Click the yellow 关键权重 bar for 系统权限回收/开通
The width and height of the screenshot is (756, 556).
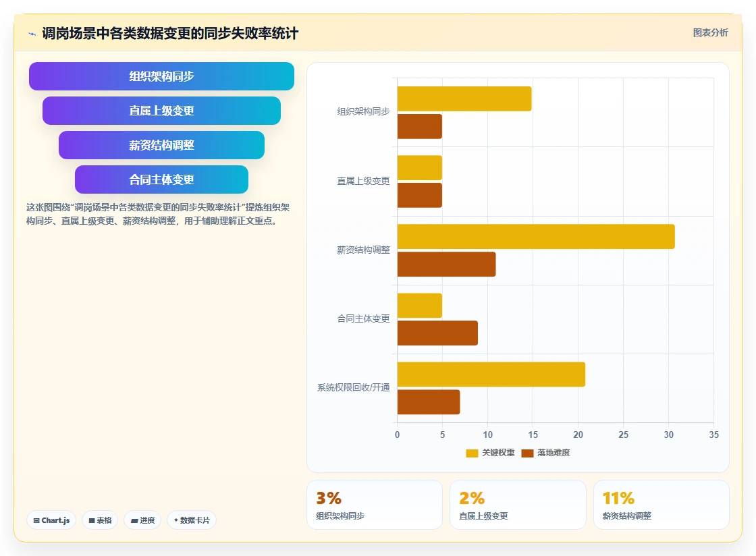(491, 374)
